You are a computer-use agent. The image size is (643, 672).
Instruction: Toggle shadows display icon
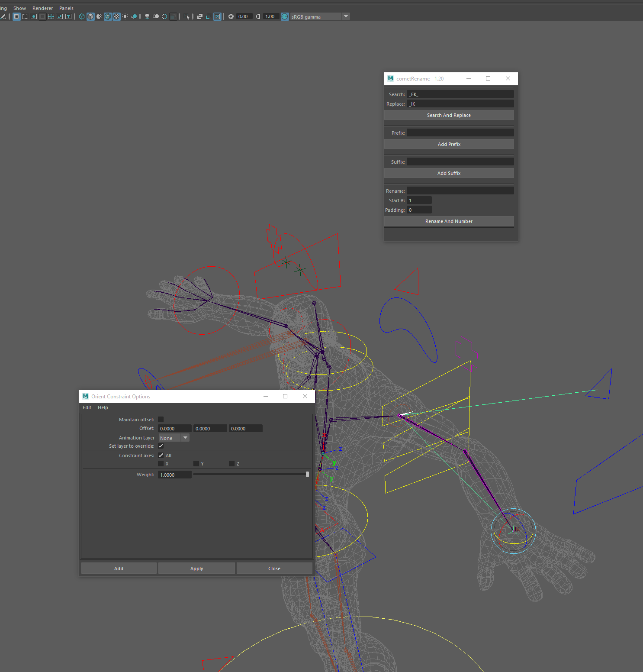pos(134,16)
